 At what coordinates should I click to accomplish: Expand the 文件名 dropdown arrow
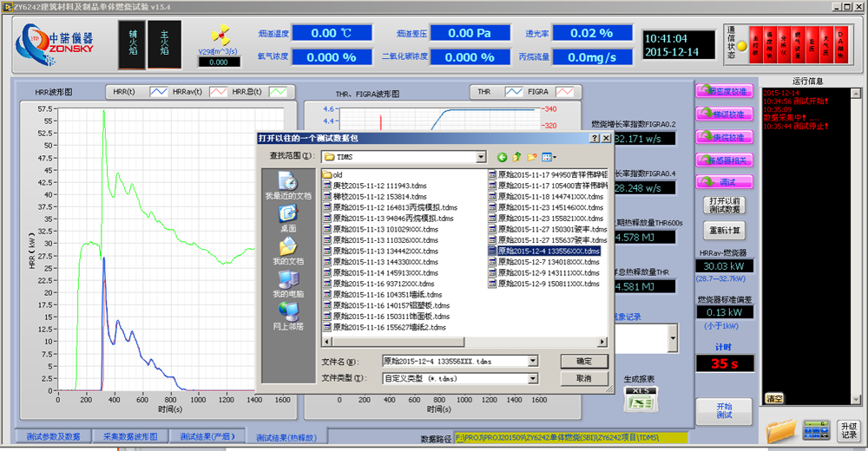[533, 362]
